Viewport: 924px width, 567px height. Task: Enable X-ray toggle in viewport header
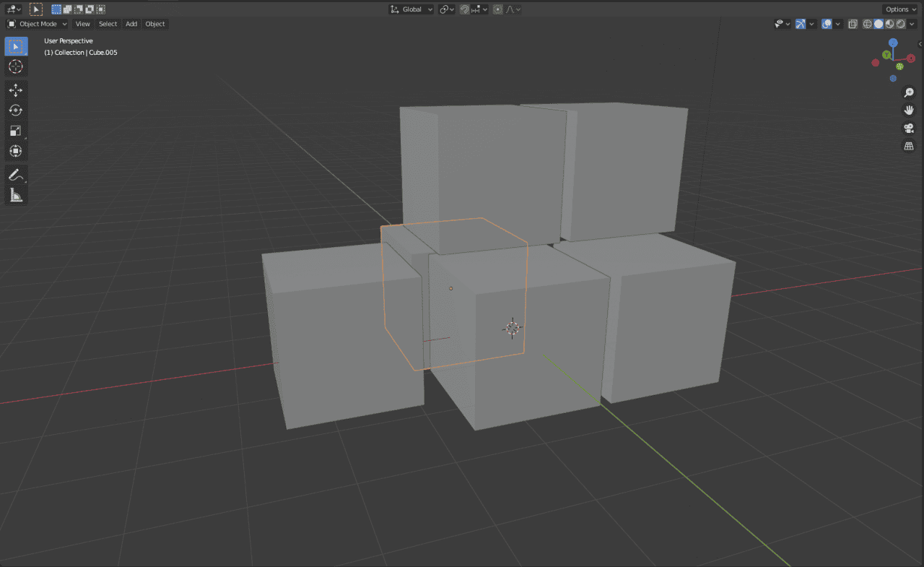click(853, 24)
